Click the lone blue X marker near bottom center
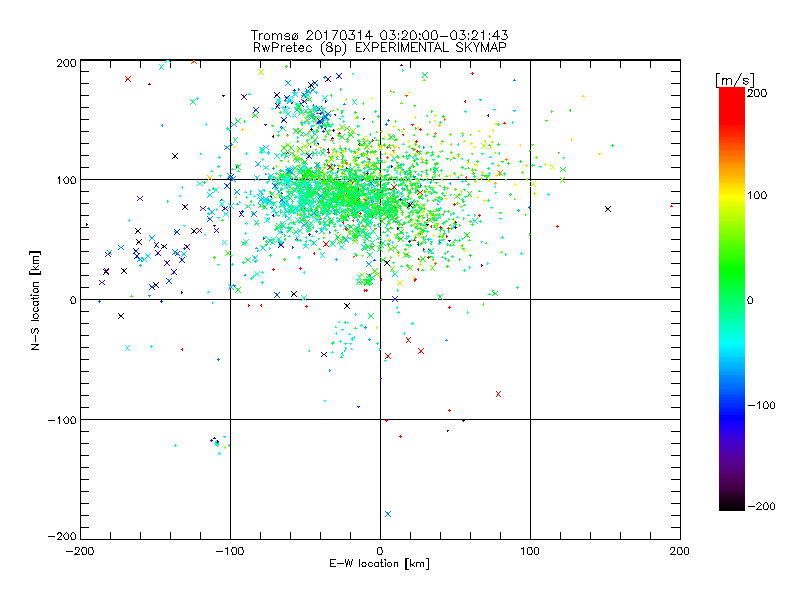 pyautogui.click(x=388, y=514)
